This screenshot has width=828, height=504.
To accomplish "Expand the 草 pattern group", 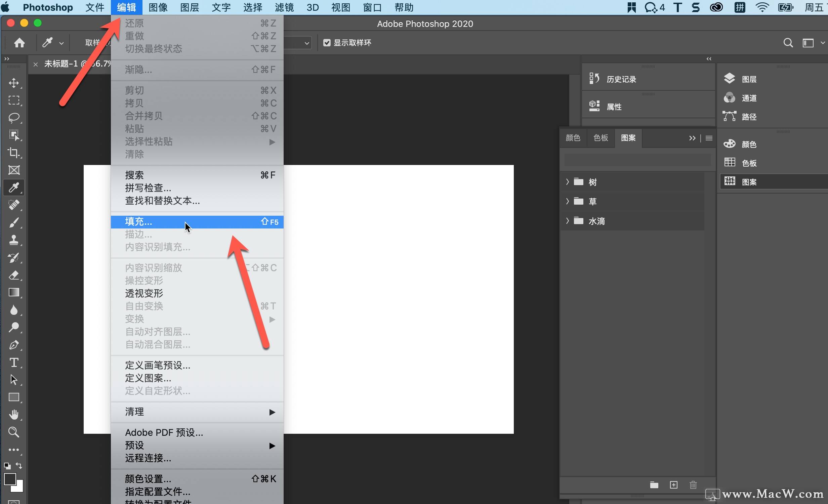I will (568, 201).
